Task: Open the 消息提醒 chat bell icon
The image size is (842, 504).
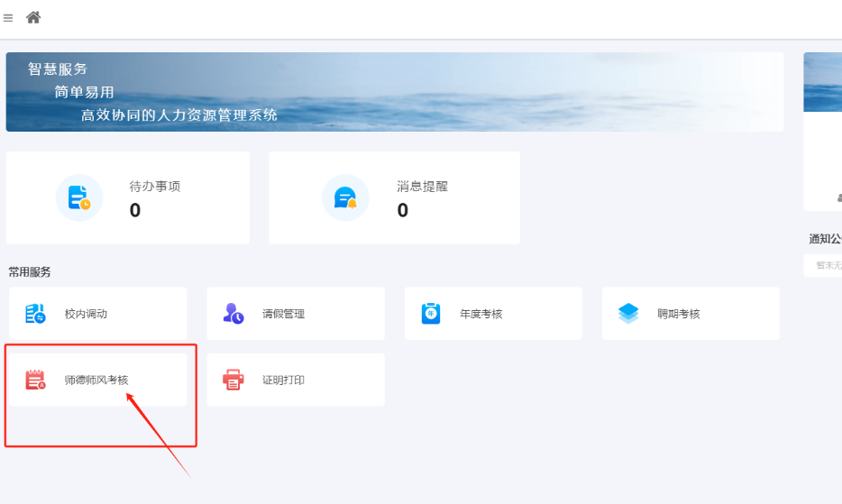Action: click(x=345, y=197)
